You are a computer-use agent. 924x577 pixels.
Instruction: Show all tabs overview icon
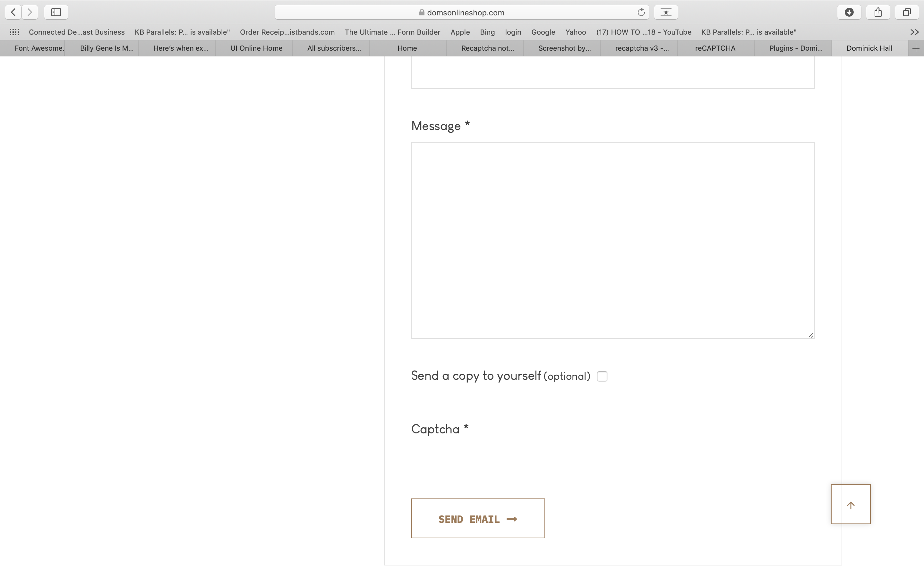pos(906,12)
